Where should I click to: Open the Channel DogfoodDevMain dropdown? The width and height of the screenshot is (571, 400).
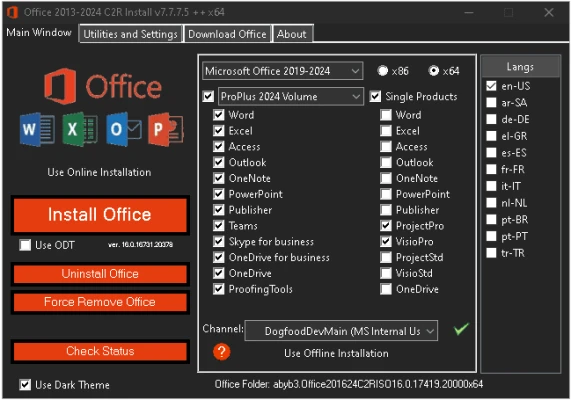click(341, 331)
